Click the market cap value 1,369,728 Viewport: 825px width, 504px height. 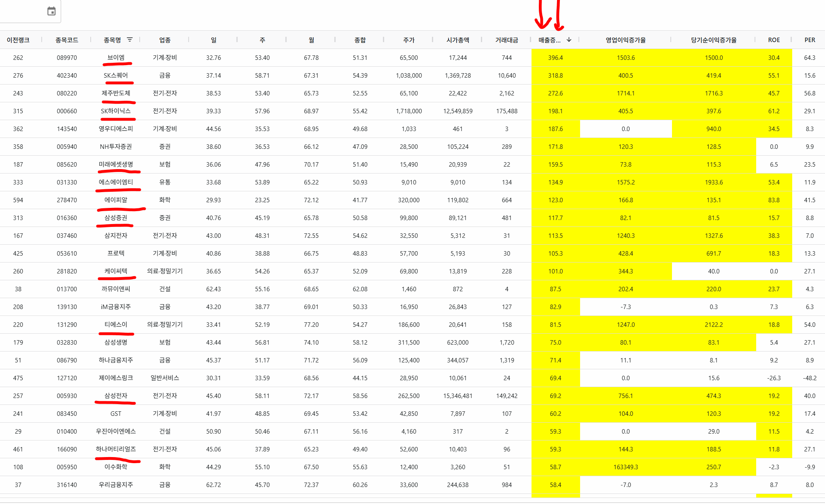[458, 76]
